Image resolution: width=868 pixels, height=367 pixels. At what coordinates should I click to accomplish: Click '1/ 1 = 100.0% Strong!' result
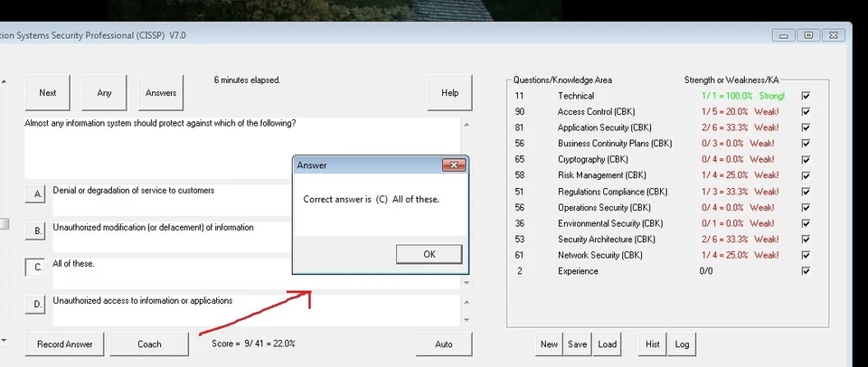pos(743,96)
